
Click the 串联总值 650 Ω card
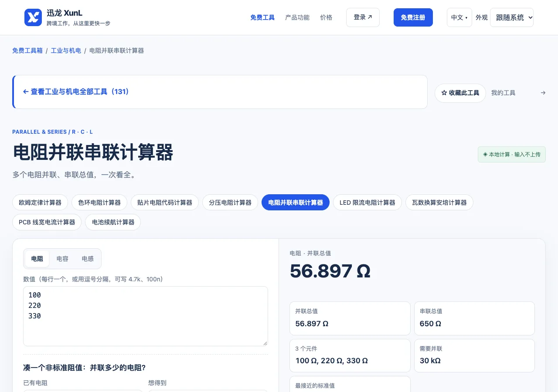tap(474, 318)
